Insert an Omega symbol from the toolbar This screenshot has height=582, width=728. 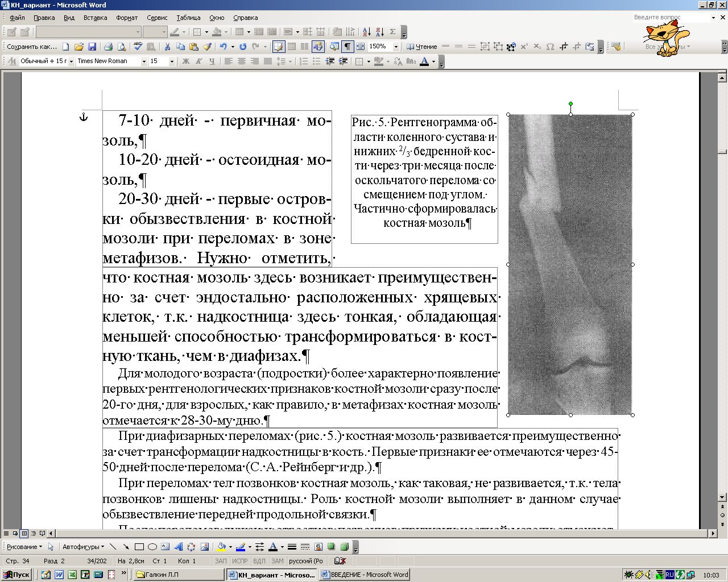[x=550, y=47]
